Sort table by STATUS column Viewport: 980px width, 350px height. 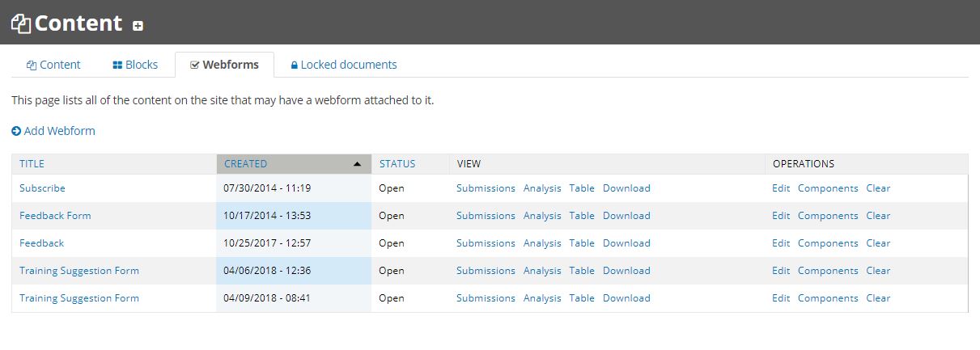(x=397, y=163)
